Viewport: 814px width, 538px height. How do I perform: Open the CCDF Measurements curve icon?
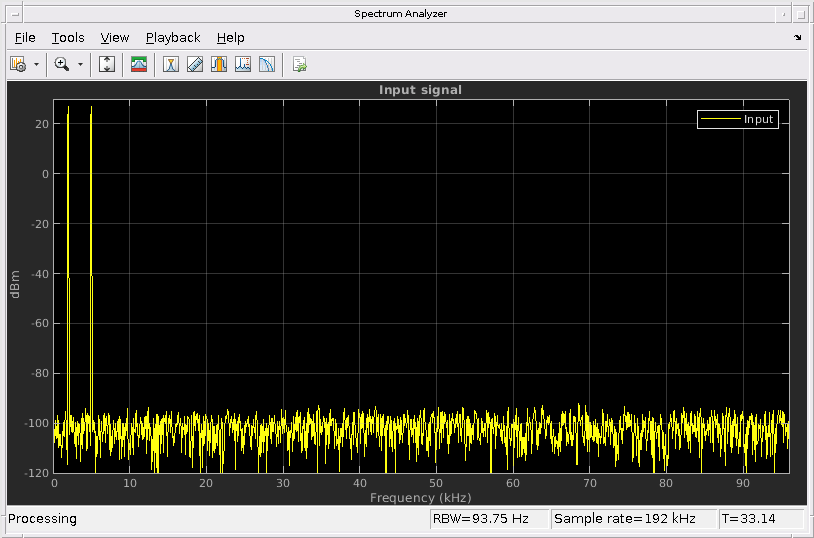pyautogui.click(x=267, y=64)
